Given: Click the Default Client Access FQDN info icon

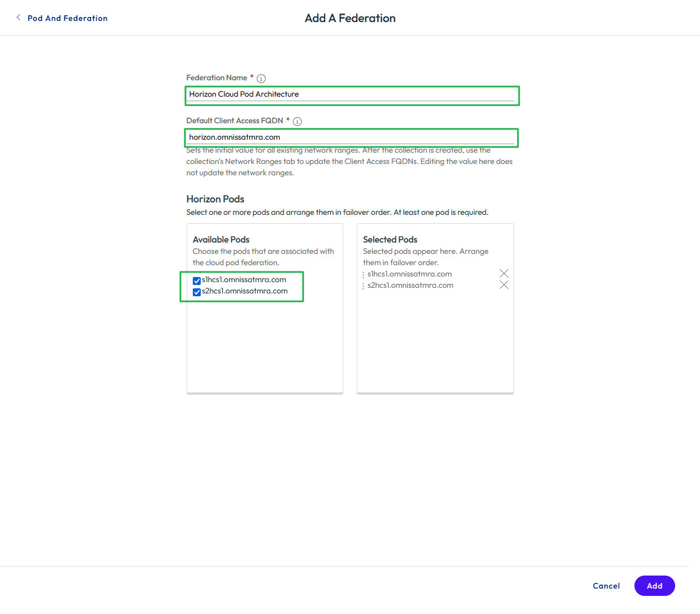Looking at the screenshot, I should [x=297, y=122].
